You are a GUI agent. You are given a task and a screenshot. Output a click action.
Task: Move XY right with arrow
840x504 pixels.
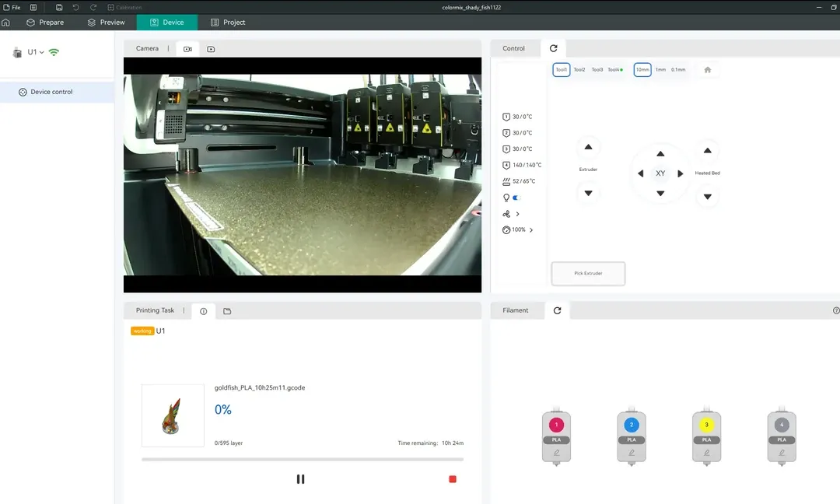point(681,173)
